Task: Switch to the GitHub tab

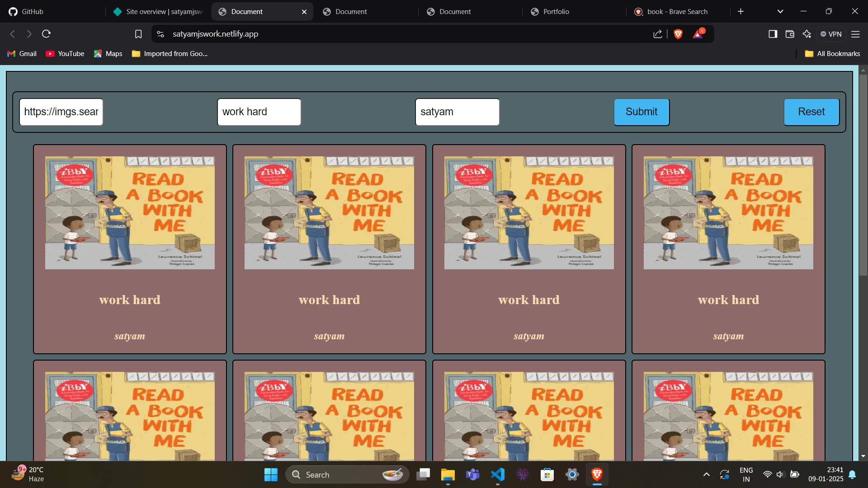Action: point(53,12)
